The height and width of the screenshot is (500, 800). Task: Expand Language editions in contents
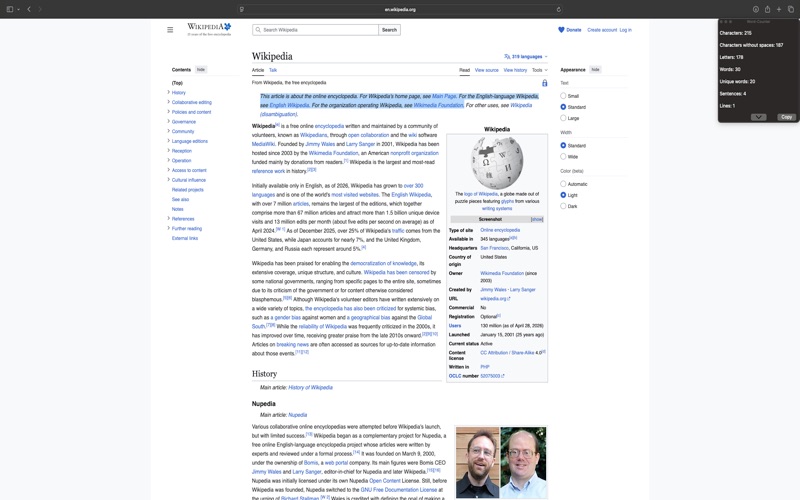(168, 141)
